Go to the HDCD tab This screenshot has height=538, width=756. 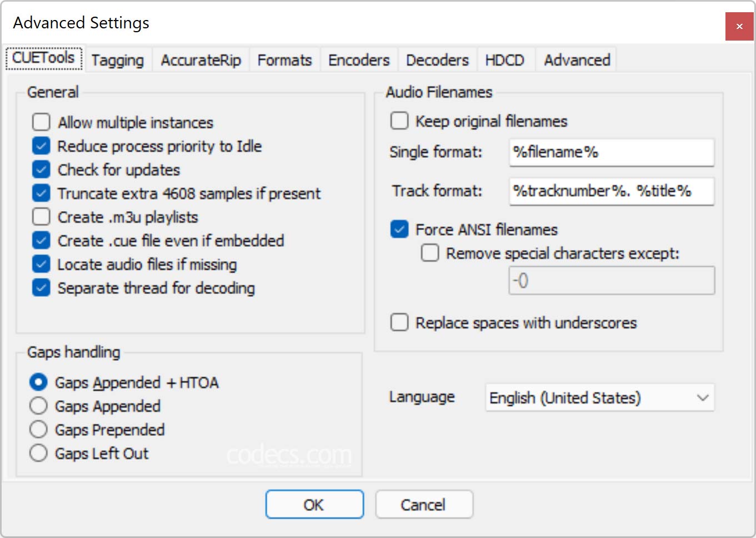pos(504,60)
